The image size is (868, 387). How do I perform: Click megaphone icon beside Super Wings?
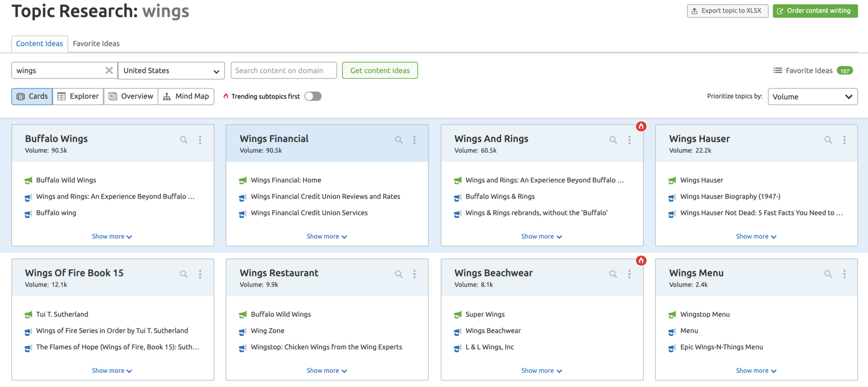coord(458,314)
